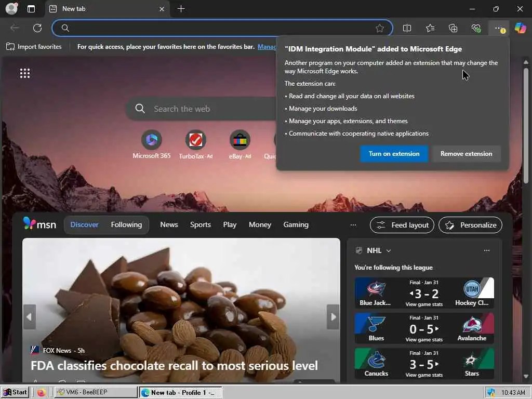Open a new tab with plus button

(x=181, y=9)
